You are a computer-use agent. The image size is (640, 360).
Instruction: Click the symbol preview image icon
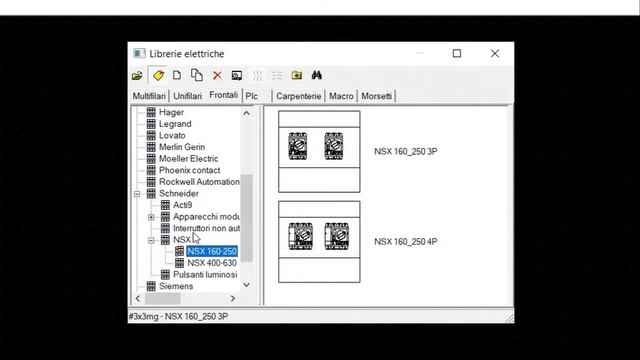coord(237,76)
